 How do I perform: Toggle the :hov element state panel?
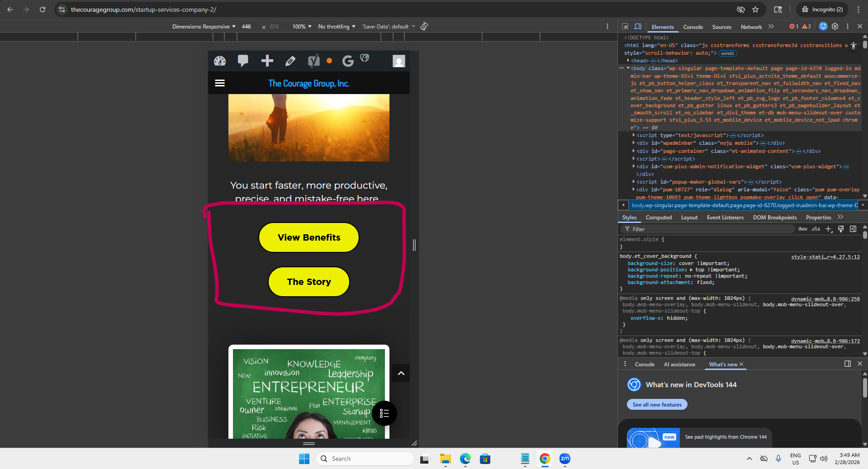tap(802, 229)
